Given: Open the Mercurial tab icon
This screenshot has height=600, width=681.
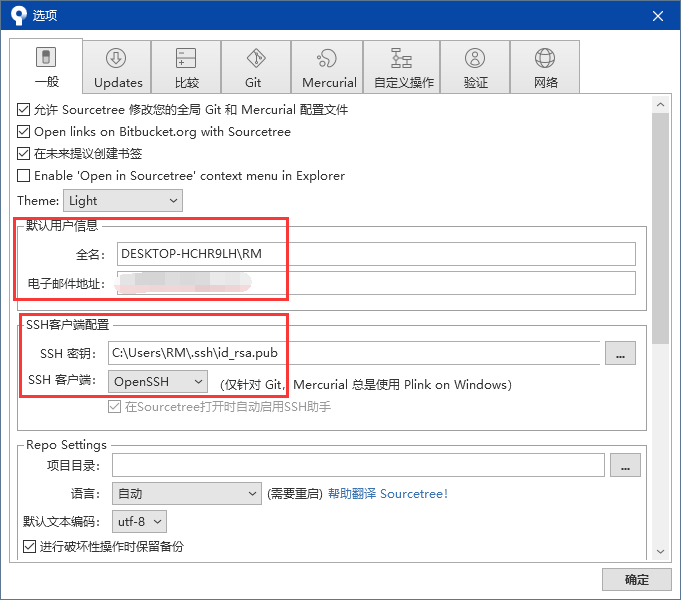Looking at the screenshot, I should [327, 58].
